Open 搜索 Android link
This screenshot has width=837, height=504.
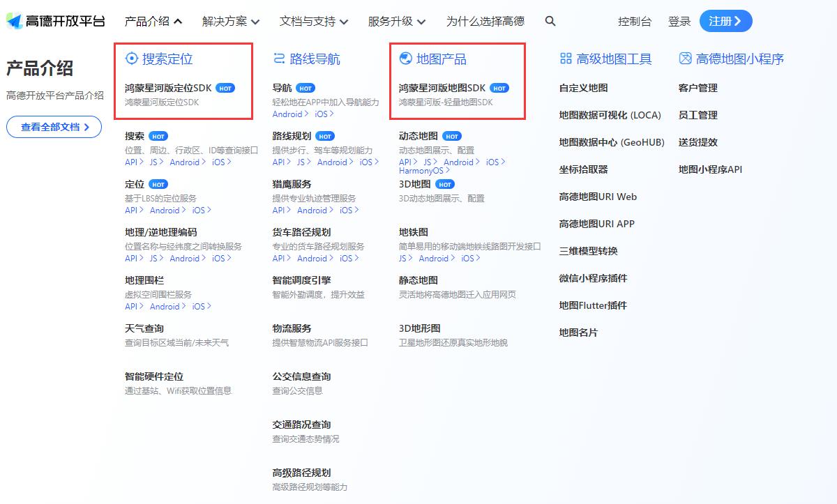click(x=188, y=162)
